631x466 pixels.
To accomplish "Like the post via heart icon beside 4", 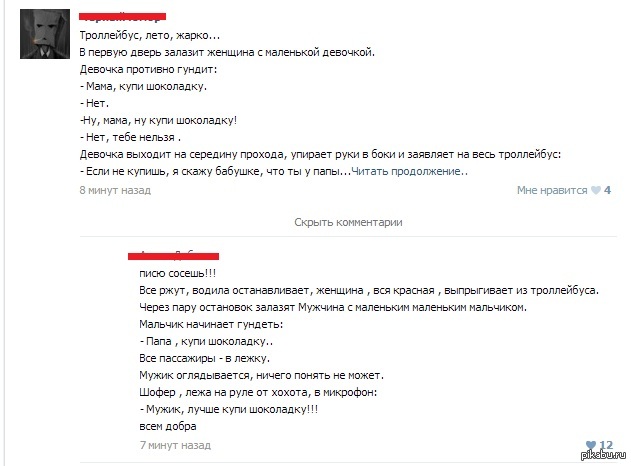I will click(595, 189).
